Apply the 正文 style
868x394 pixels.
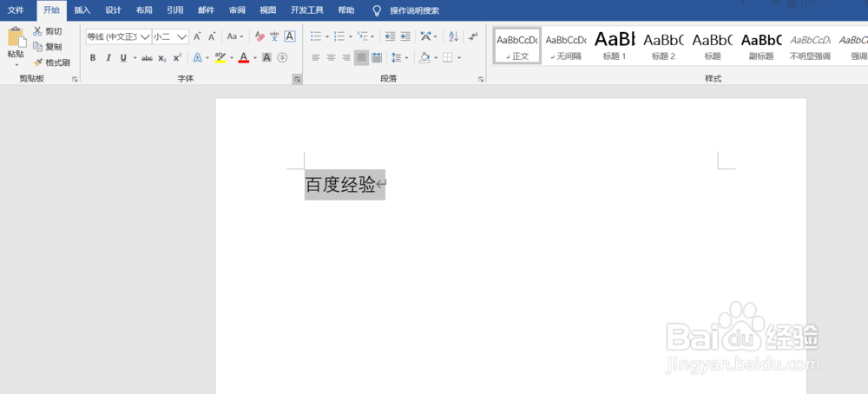tap(517, 45)
